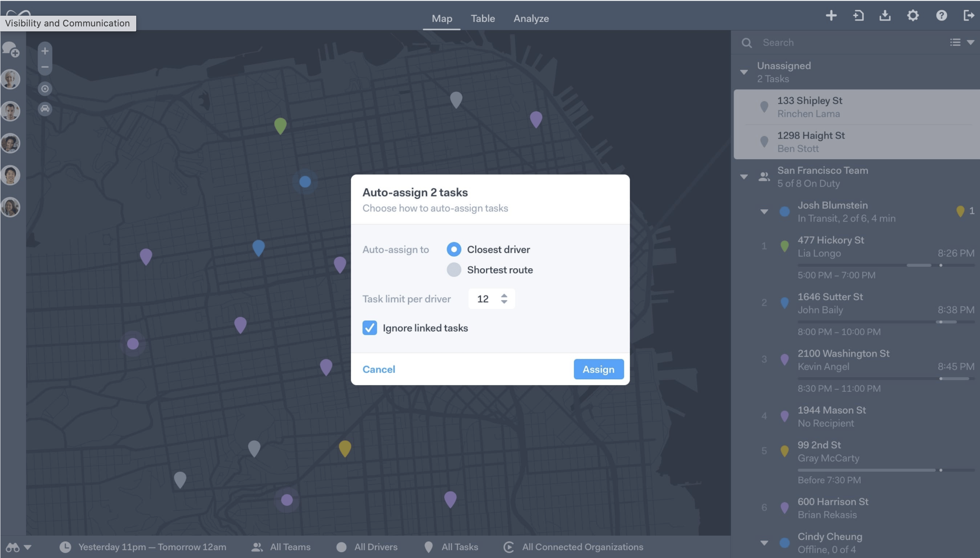Click the help question mark icon
This screenshot has height=558, width=980.
[x=941, y=16]
